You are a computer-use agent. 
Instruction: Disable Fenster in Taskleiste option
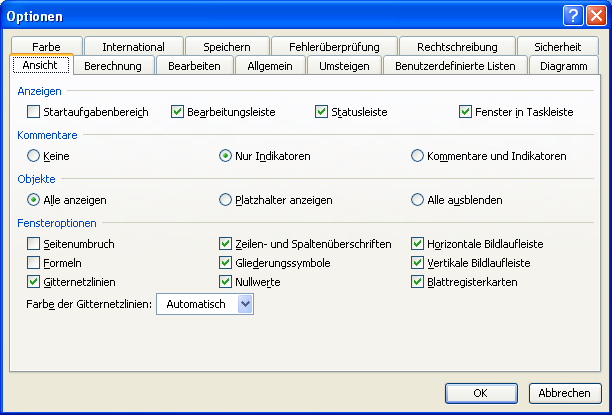pos(466,112)
